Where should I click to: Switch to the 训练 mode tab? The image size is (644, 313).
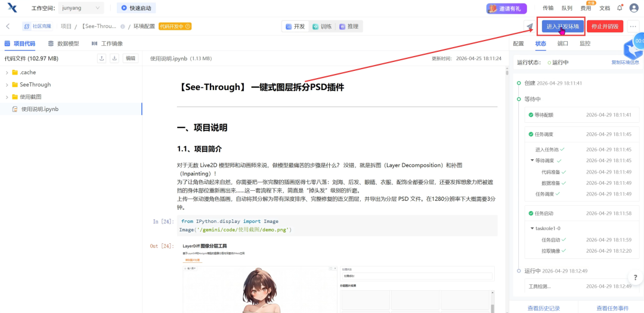click(x=322, y=26)
